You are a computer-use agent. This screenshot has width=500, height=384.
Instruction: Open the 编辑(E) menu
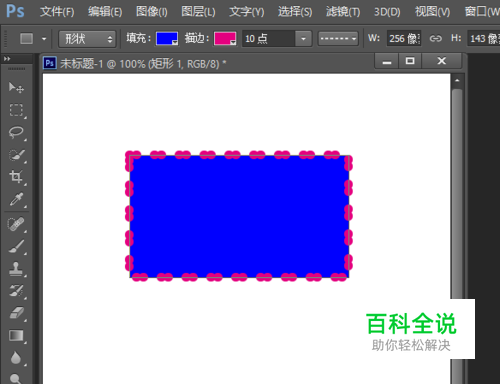point(105,12)
